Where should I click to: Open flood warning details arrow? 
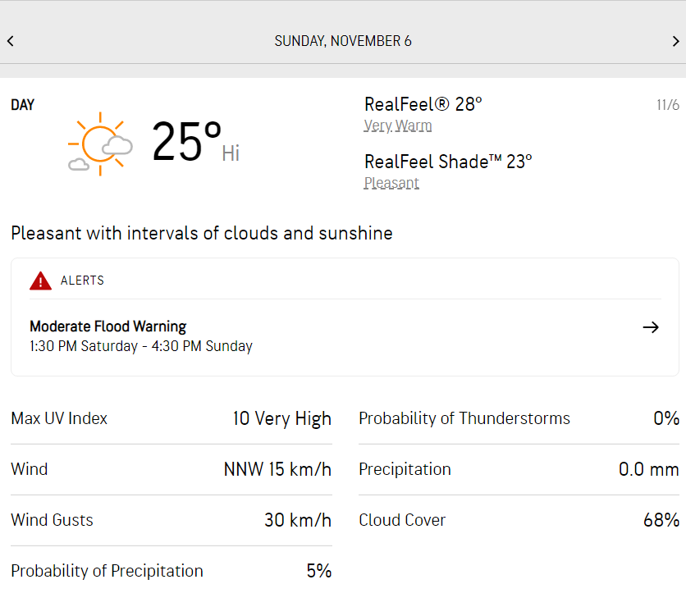[x=651, y=327]
